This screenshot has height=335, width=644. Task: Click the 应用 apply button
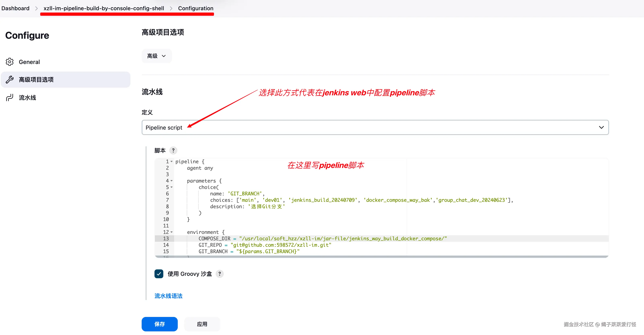[202, 324]
